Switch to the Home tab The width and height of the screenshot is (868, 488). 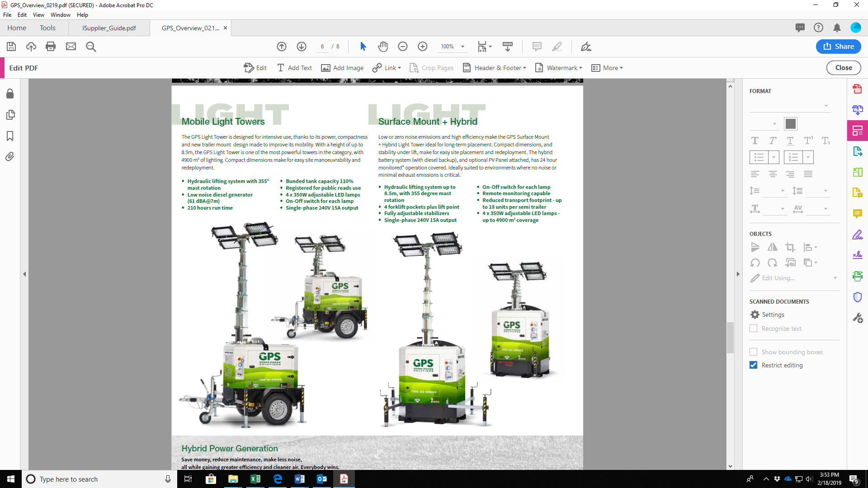tap(17, 28)
